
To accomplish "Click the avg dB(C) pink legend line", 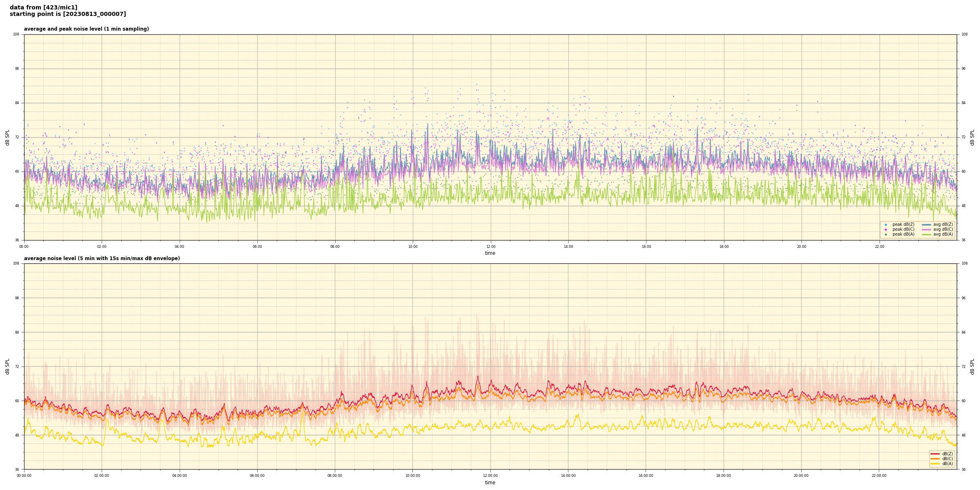I will point(926,229).
